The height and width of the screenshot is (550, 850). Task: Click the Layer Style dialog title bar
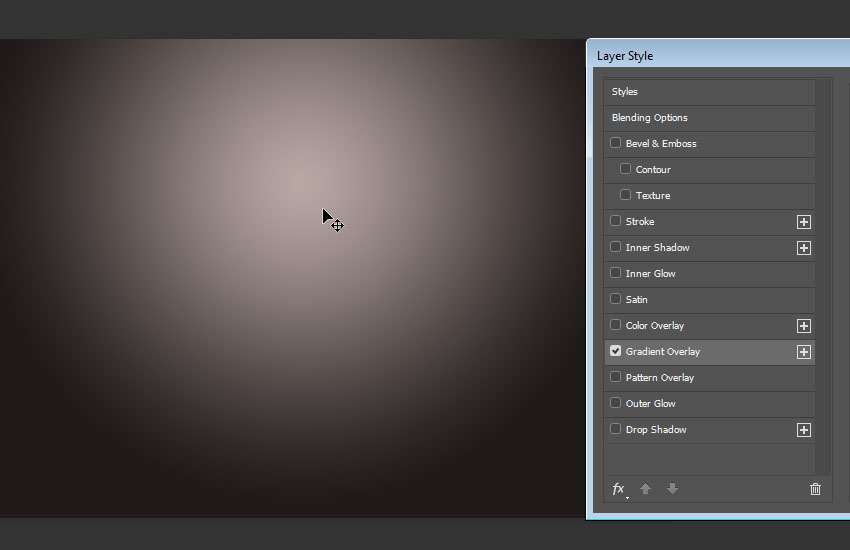click(700, 56)
